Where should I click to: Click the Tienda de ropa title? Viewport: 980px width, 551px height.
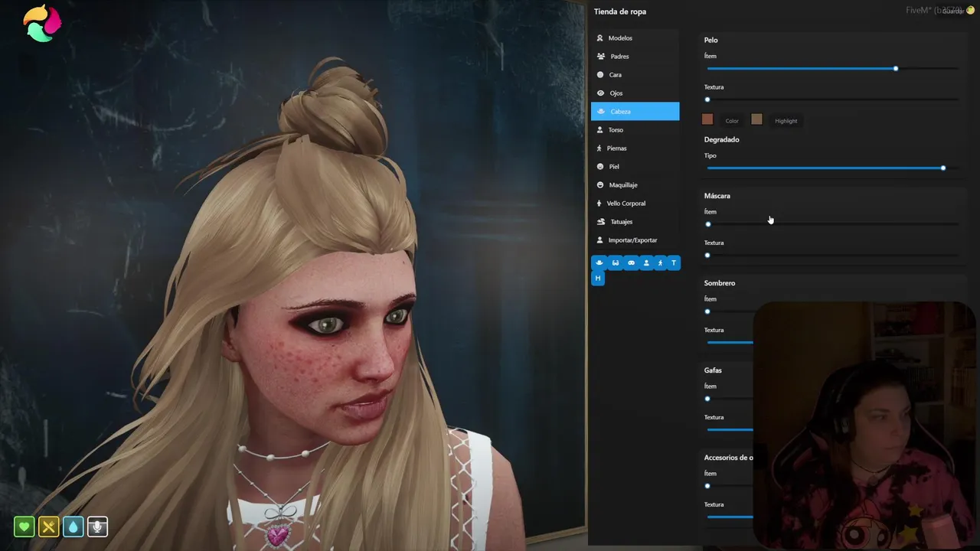(620, 11)
